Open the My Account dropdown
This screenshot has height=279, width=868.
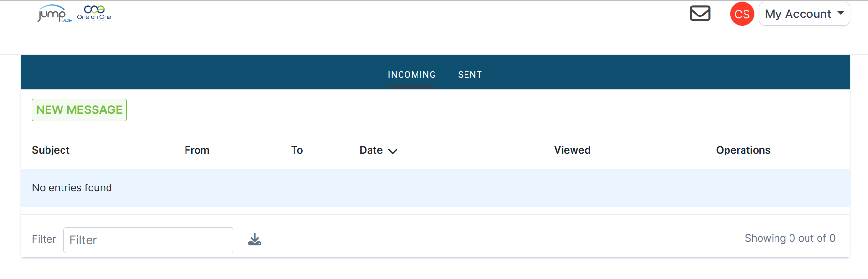(x=804, y=14)
